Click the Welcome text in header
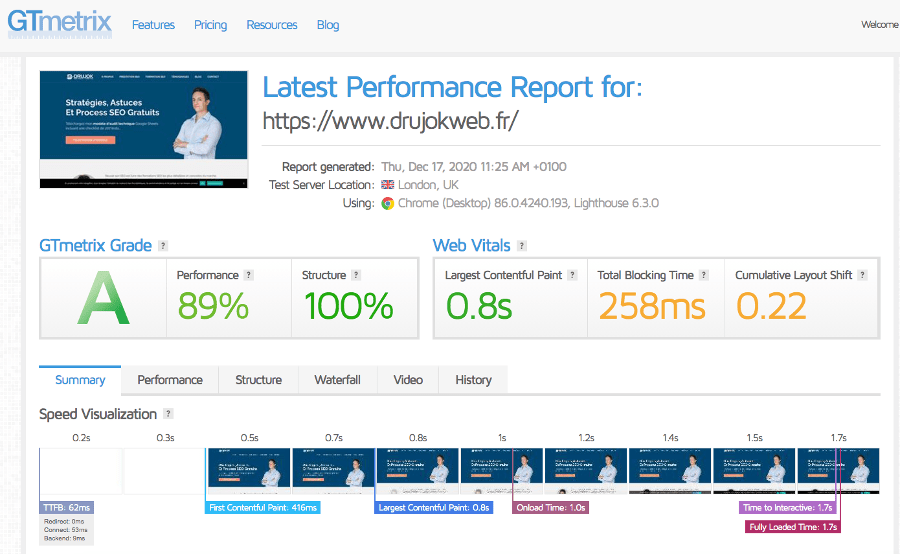900x554 pixels. point(879,25)
